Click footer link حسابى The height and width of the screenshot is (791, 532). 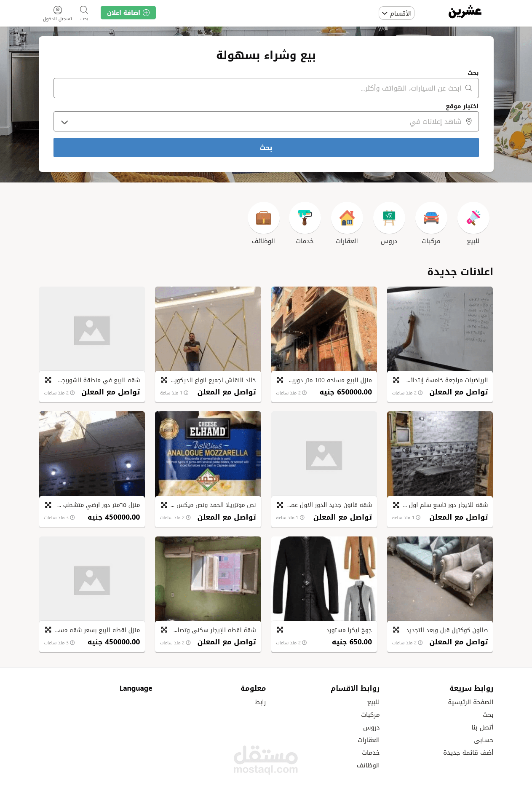tap(484, 740)
